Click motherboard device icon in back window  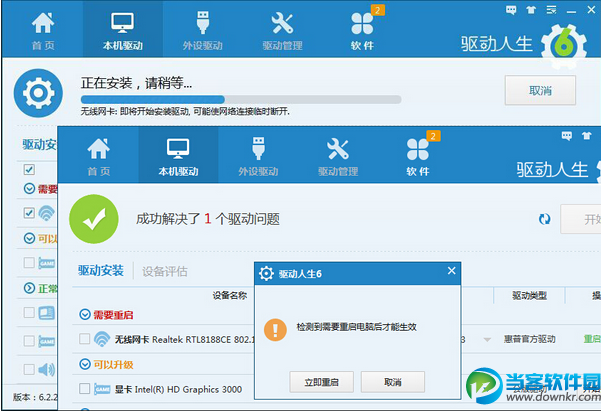tap(47, 313)
